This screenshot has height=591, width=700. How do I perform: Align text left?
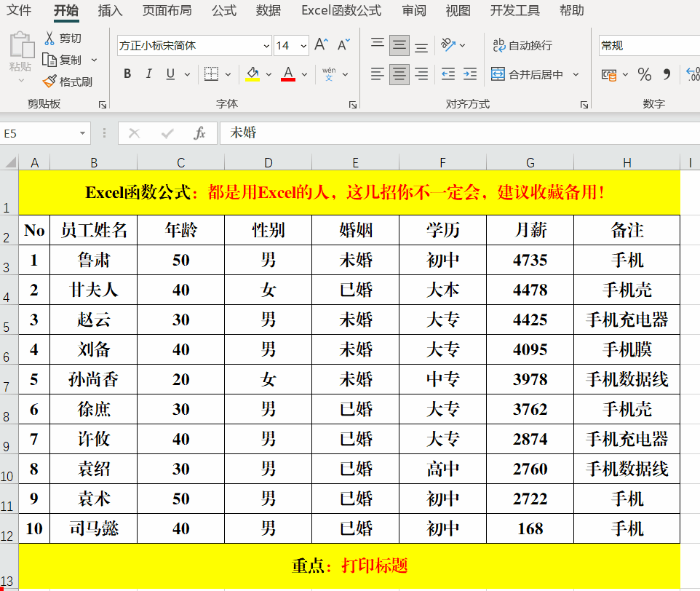[378, 74]
